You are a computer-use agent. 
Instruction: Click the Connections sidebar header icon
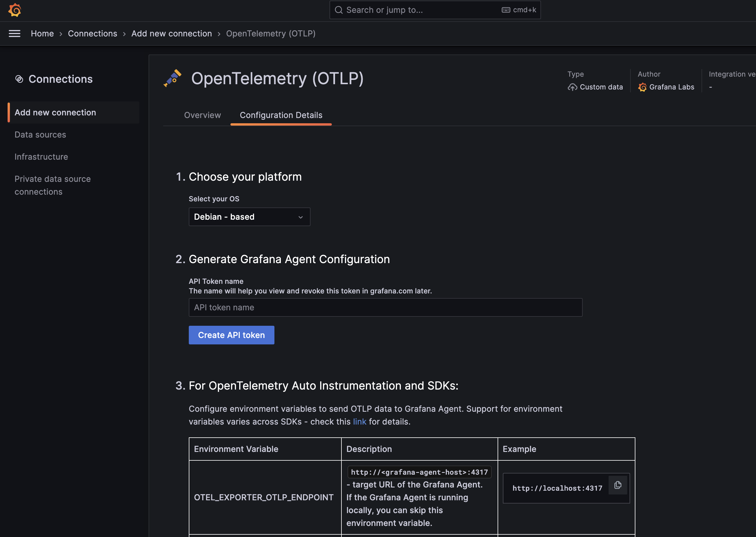[19, 79]
